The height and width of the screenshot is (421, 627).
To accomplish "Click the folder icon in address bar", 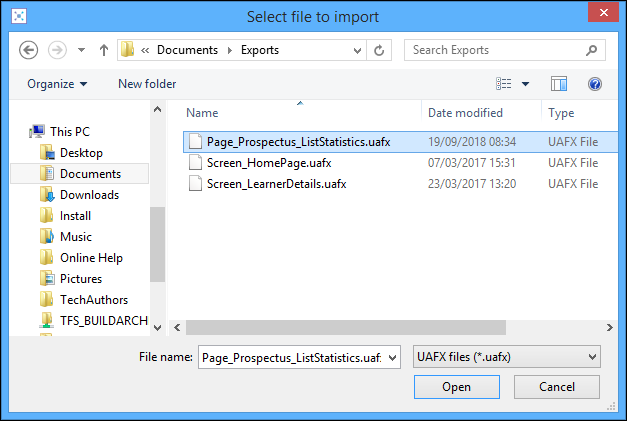I will tap(128, 50).
